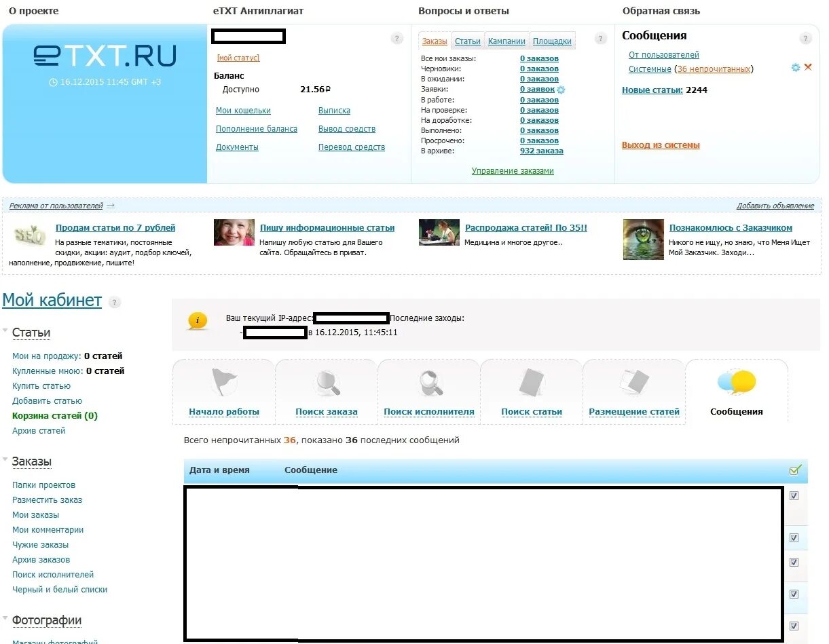Switch to the Площадки tab

pyautogui.click(x=552, y=41)
